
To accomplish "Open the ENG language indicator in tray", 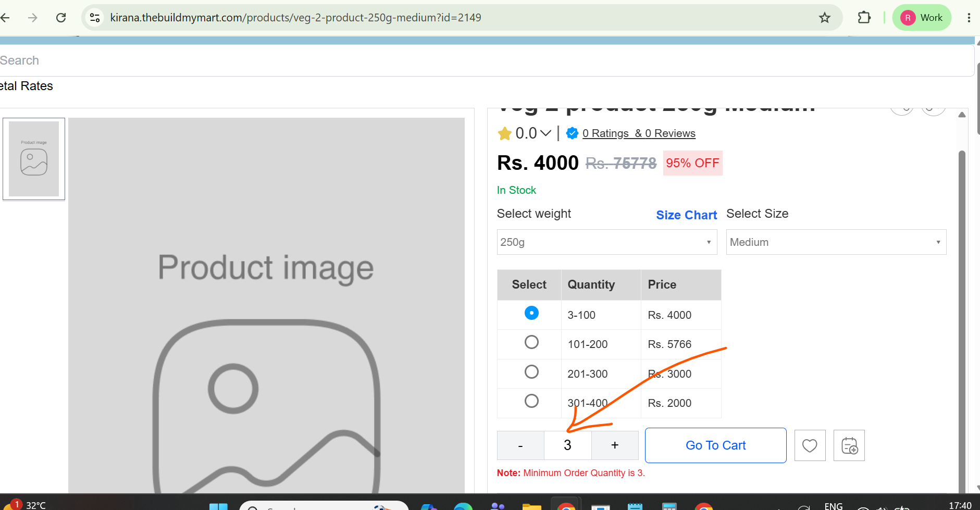I will (834, 505).
